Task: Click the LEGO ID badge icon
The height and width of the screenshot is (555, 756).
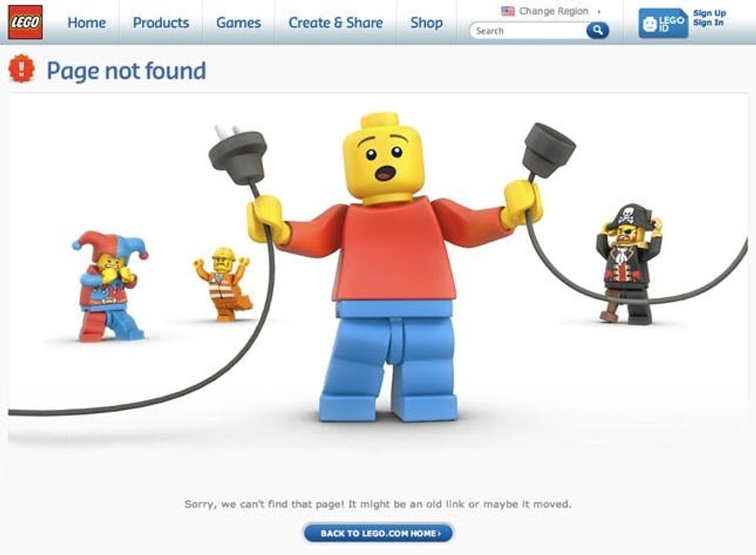Action: point(663,22)
